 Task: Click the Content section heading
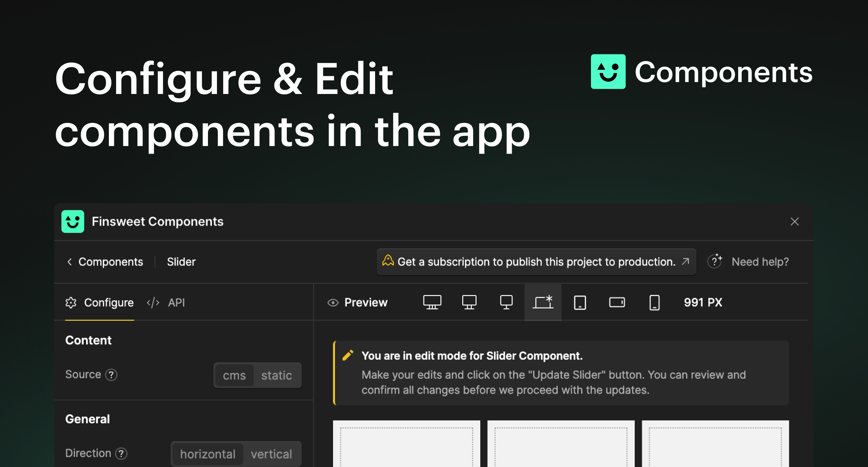pyautogui.click(x=88, y=340)
